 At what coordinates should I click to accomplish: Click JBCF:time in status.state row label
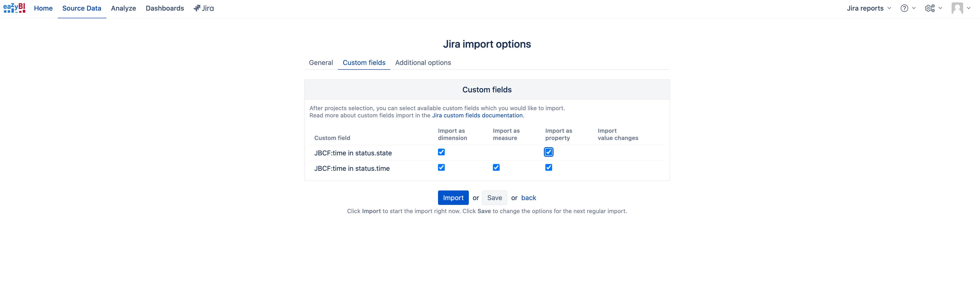353,153
